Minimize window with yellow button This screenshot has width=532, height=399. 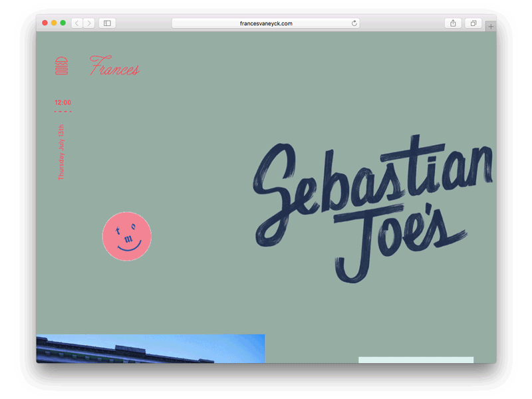point(54,23)
